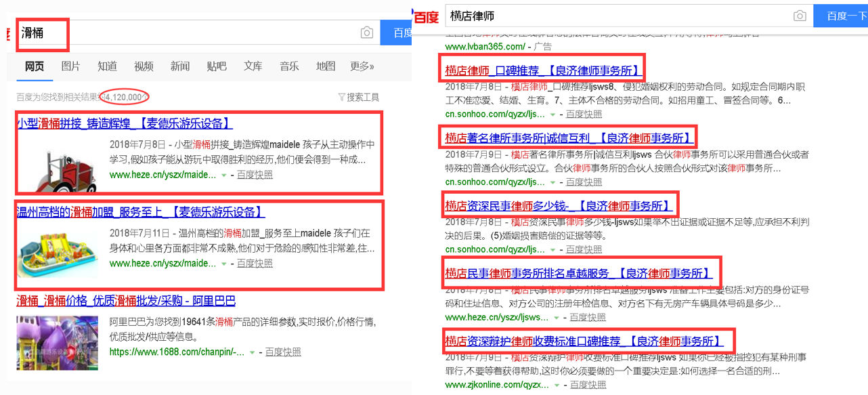Open the 贴吧 tab

point(217,66)
